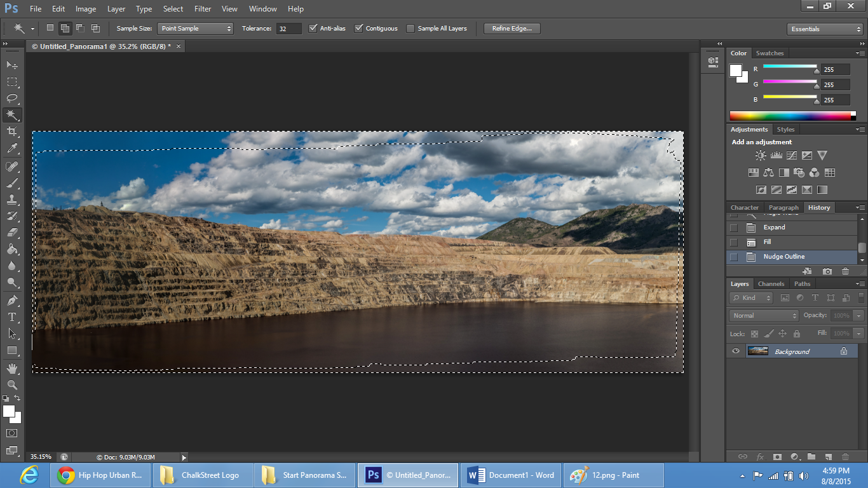The height and width of the screenshot is (488, 868).
Task: Toggle the Contiguous checkbox
Action: point(358,28)
